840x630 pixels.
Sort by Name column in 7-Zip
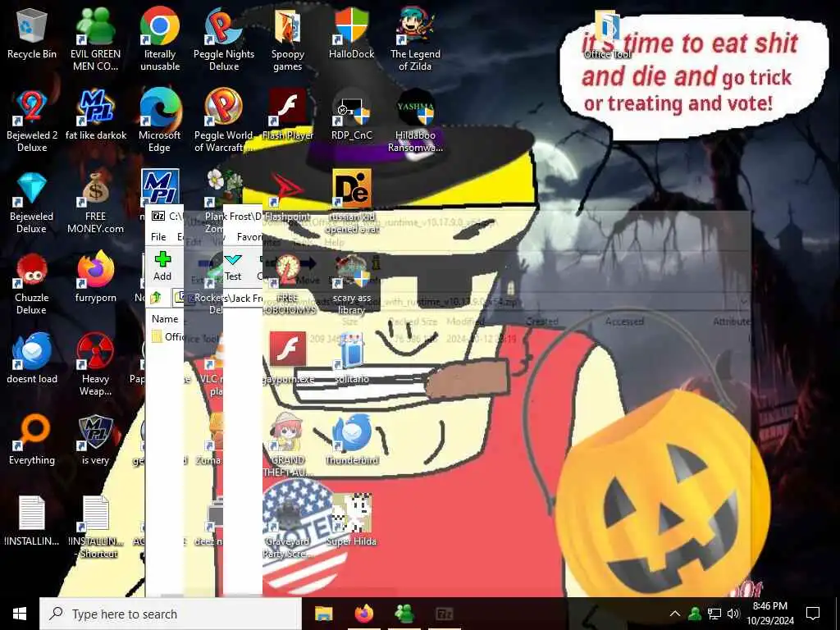[164, 319]
